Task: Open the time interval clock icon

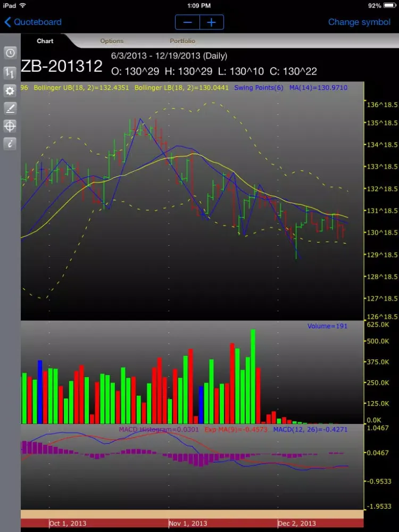Action: coord(10,53)
